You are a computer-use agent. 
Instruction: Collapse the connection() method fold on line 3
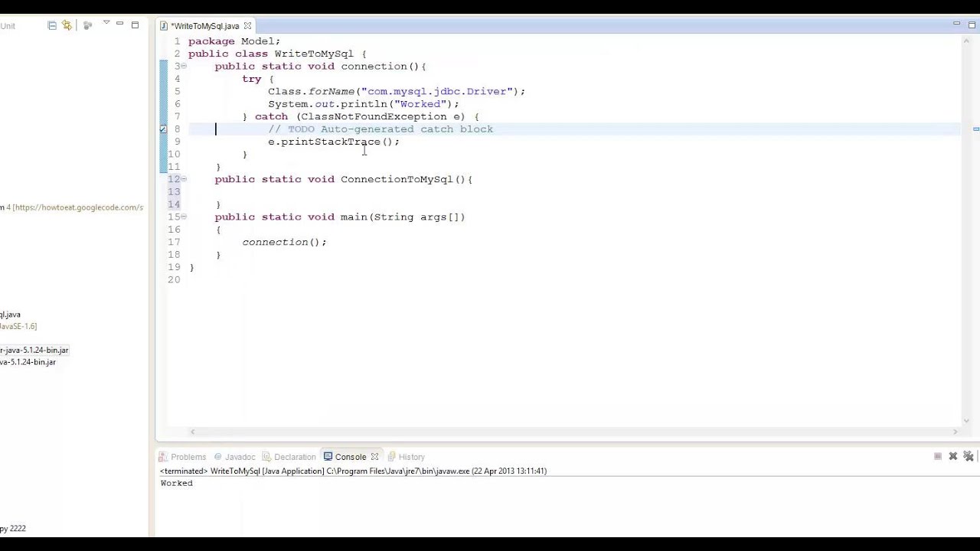coord(184,66)
